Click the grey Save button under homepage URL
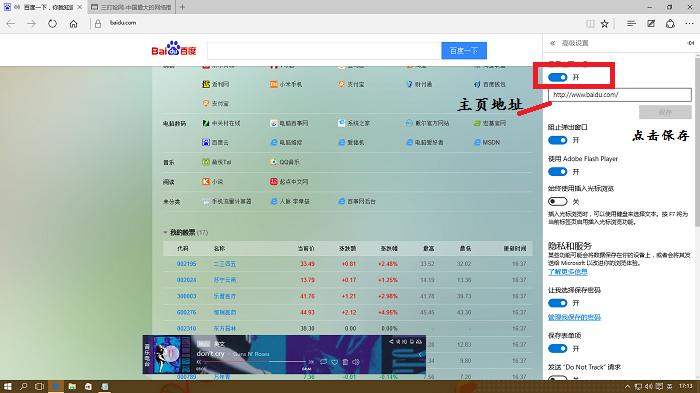Image resolution: width=700 pixels, height=393 pixels. point(665,112)
